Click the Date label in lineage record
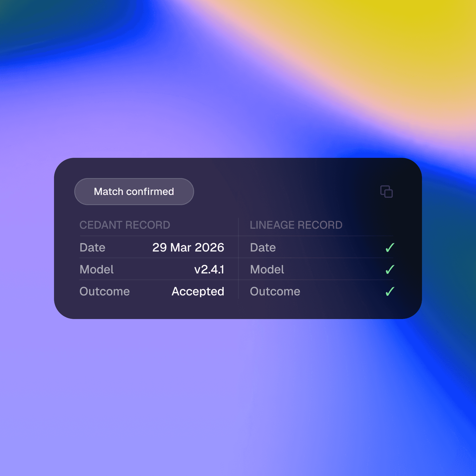Viewport: 476px width, 476px height. [x=263, y=248]
